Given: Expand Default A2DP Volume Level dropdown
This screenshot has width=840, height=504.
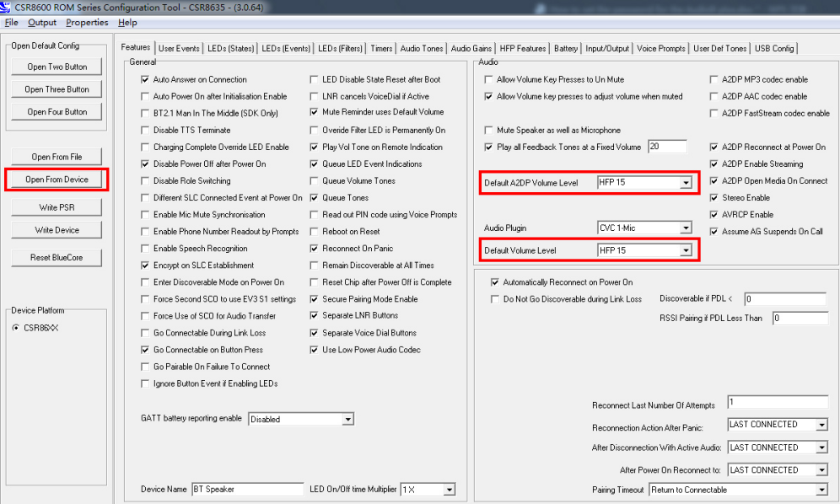Looking at the screenshot, I should (x=686, y=183).
